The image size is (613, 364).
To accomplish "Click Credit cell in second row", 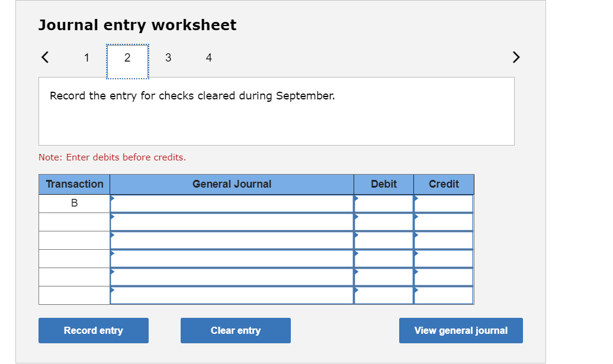I will pyautogui.click(x=444, y=222).
